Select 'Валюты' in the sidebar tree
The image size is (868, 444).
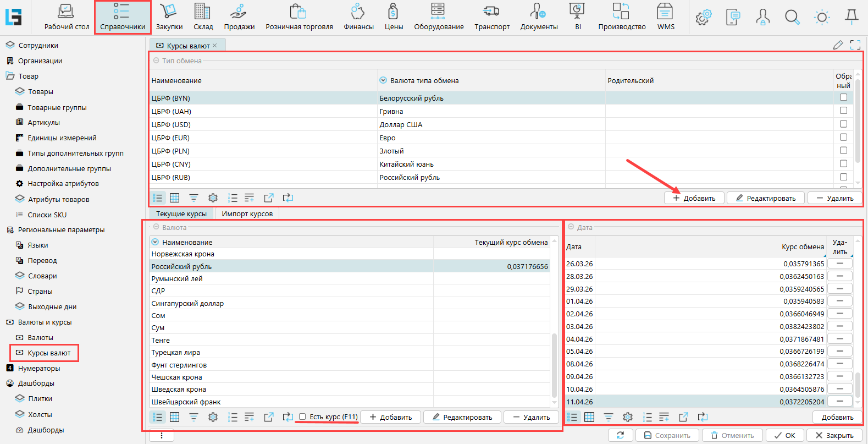pyautogui.click(x=40, y=337)
